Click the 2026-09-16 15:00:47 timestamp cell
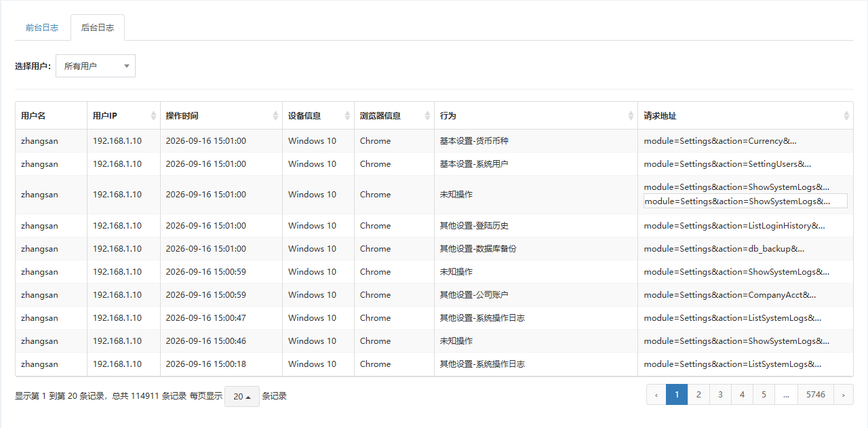 click(x=221, y=318)
